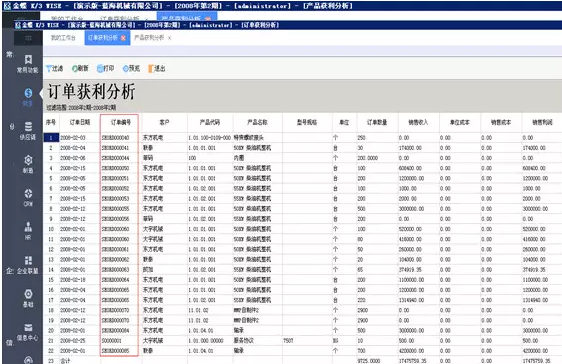Click customer 大宇机械 in row 21
The image size is (562, 364).
[153, 341]
